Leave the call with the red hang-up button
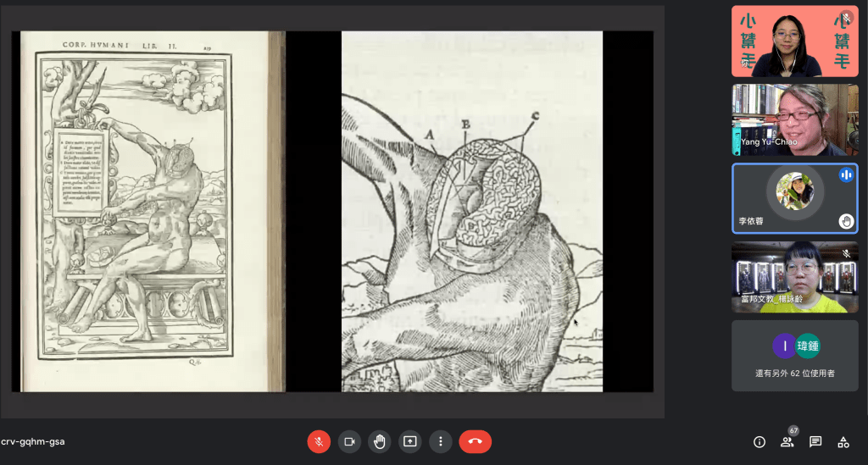The image size is (868, 465). (475, 441)
